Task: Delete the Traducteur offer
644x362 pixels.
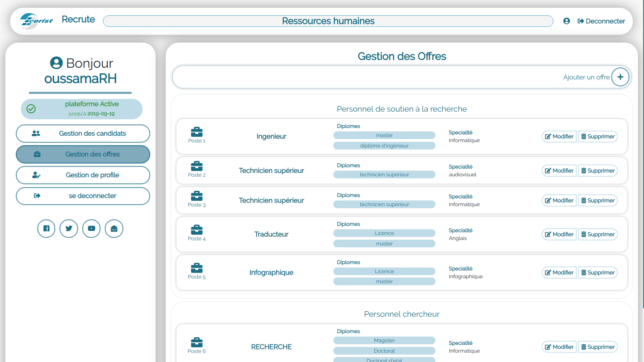Action: [598, 234]
